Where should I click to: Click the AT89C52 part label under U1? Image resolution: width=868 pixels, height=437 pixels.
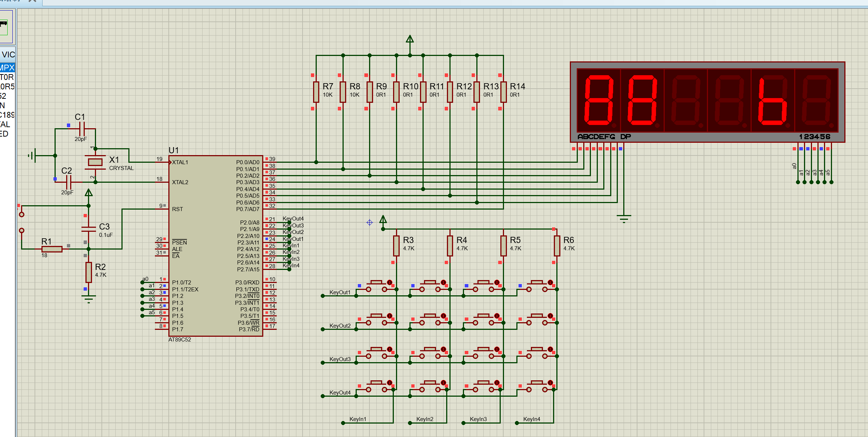click(x=180, y=340)
